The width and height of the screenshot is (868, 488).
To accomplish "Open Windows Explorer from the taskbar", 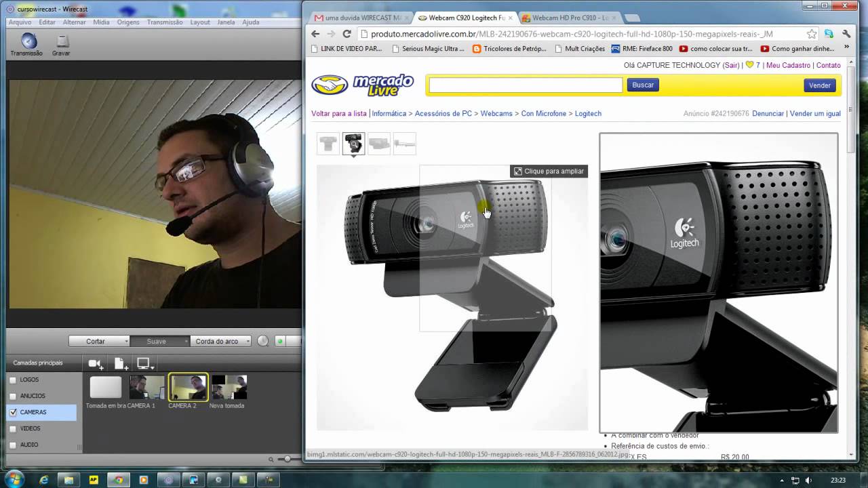I will [68, 480].
